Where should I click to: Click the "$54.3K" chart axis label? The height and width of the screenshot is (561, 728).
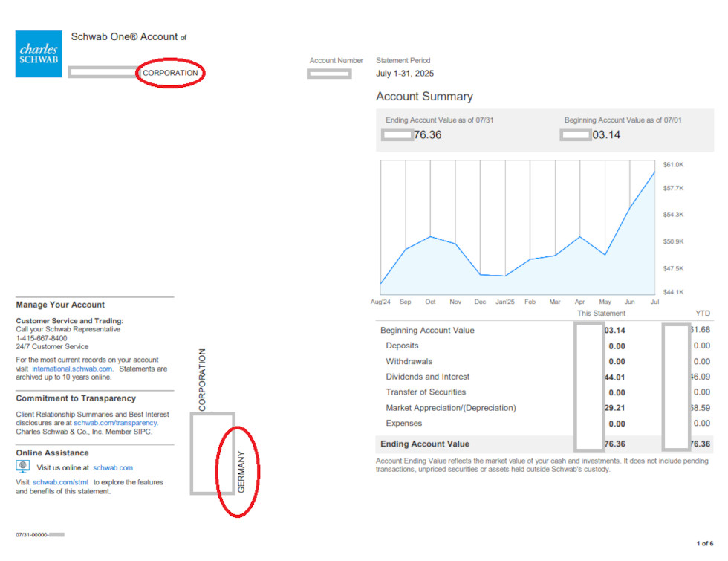tap(673, 215)
